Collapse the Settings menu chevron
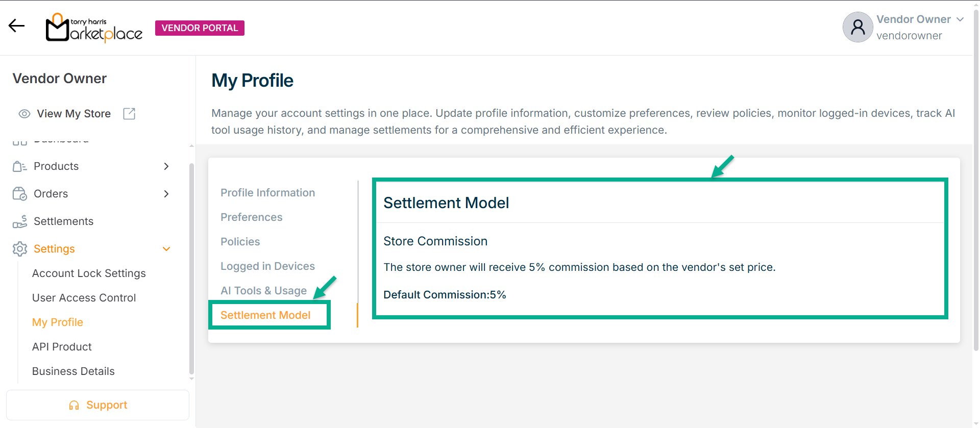The height and width of the screenshot is (428, 980). pyautogui.click(x=166, y=249)
